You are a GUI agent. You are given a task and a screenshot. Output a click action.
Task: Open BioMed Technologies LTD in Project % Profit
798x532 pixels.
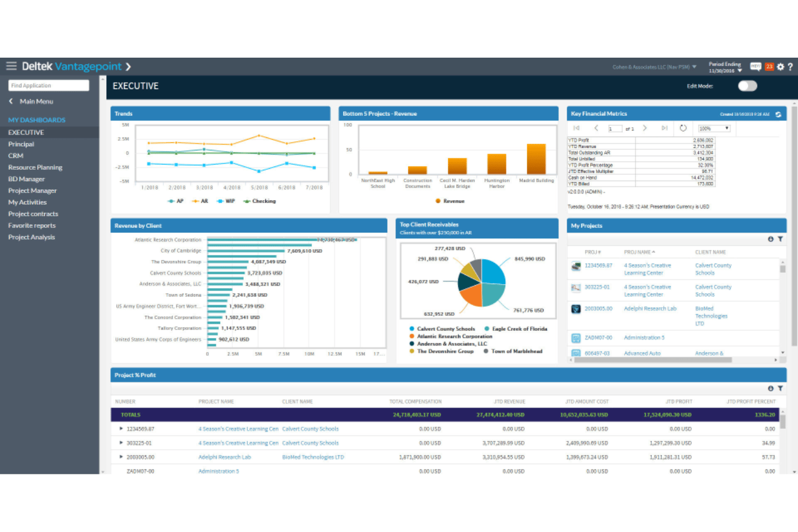(x=313, y=457)
